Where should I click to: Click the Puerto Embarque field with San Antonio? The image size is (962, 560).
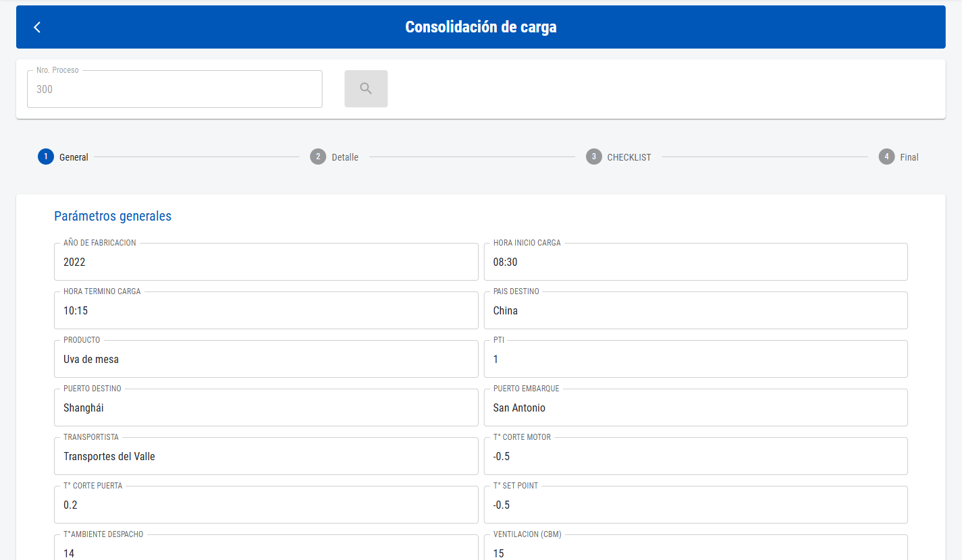point(696,408)
